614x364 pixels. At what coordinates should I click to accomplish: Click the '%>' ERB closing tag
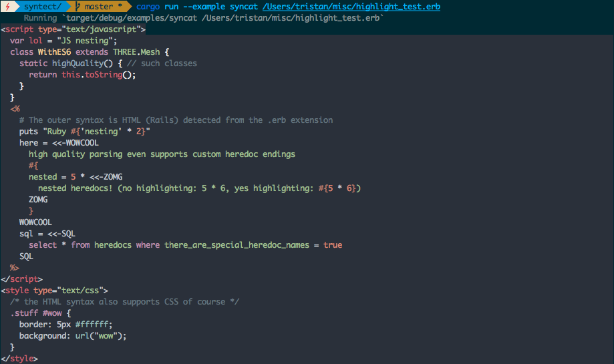(15, 268)
